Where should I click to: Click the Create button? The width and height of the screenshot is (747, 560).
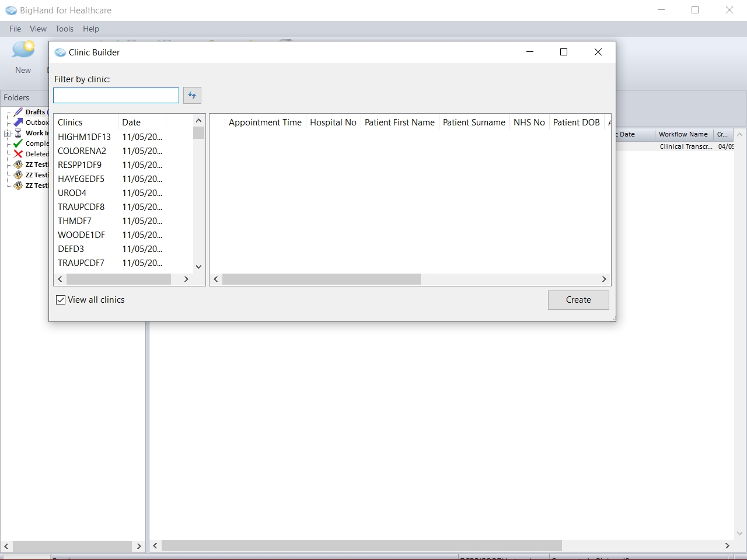click(578, 300)
